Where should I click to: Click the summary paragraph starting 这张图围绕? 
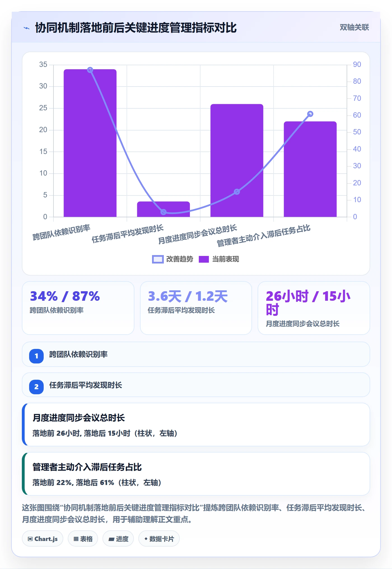point(195,514)
